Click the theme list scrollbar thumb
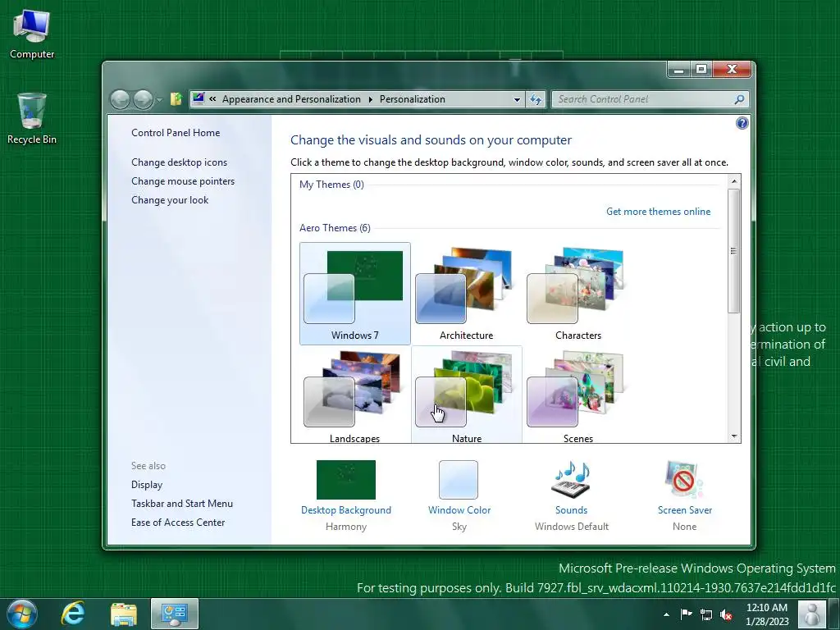The width and height of the screenshot is (840, 630). click(x=734, y=251)
